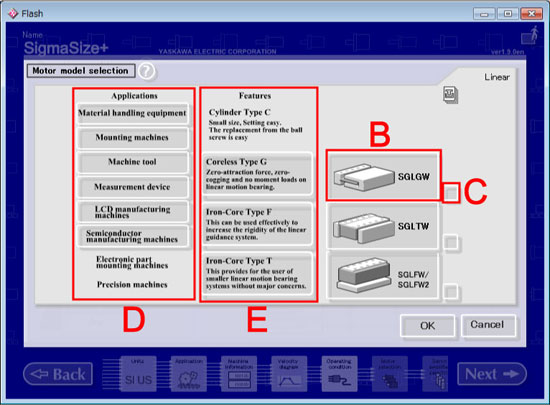Select Semiconductor manufacturing machines
The image size is (550, 405).
pos(132,236)
